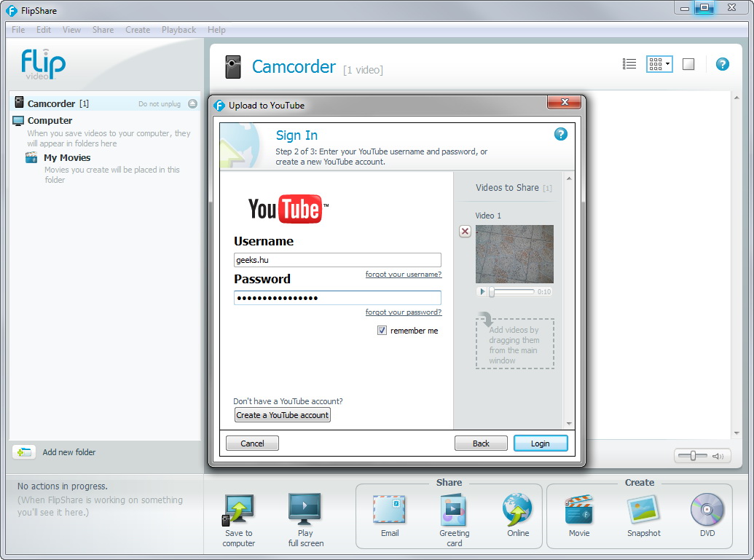This screenshot has height=560, width=754.
Task: Open the Email share option
Action: [x=389, y=510]
